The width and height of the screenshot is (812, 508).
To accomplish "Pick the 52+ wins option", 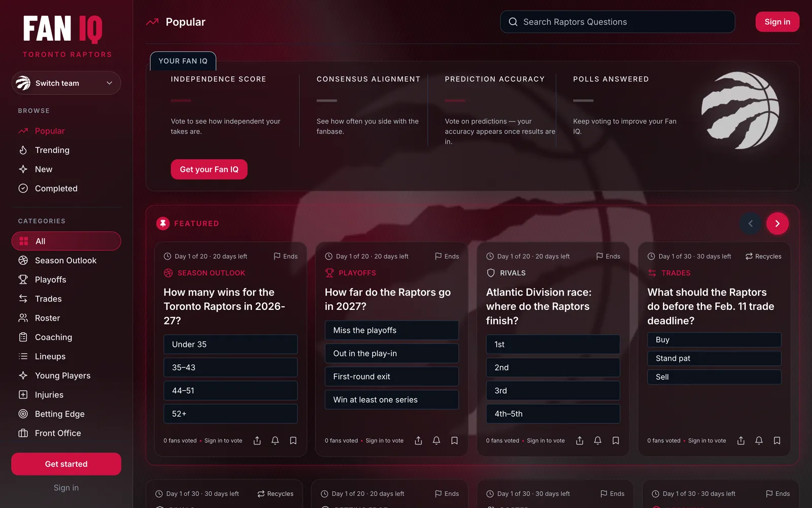I will 230,414.
